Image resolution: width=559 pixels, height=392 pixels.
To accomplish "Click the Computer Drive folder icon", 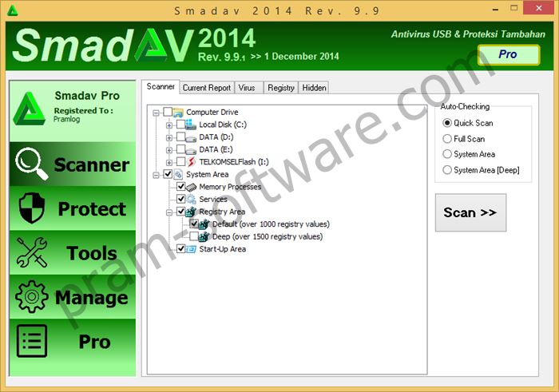I will point(178,113).
